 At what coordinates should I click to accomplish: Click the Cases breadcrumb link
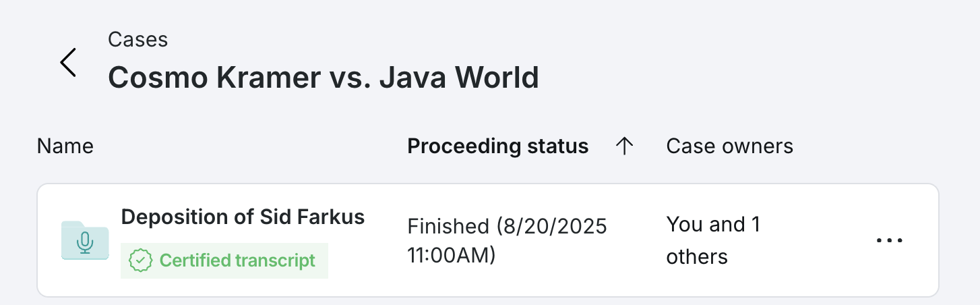tap(137, 39)
